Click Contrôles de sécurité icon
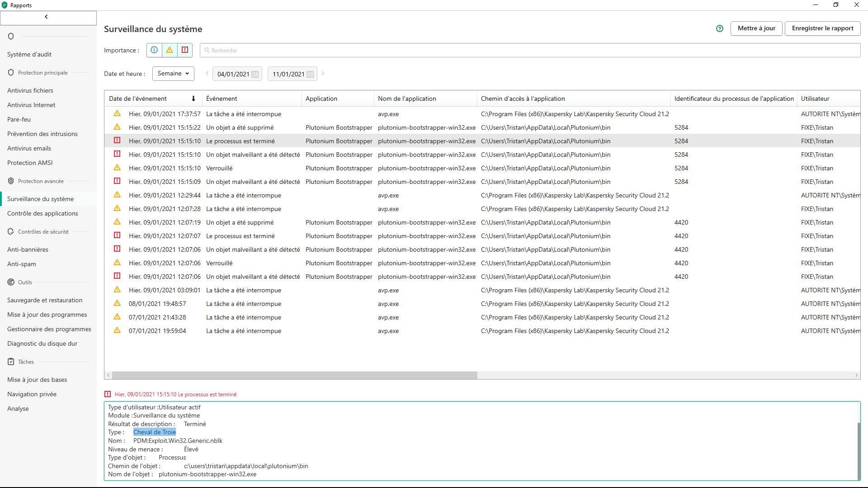 pos(11,231)
